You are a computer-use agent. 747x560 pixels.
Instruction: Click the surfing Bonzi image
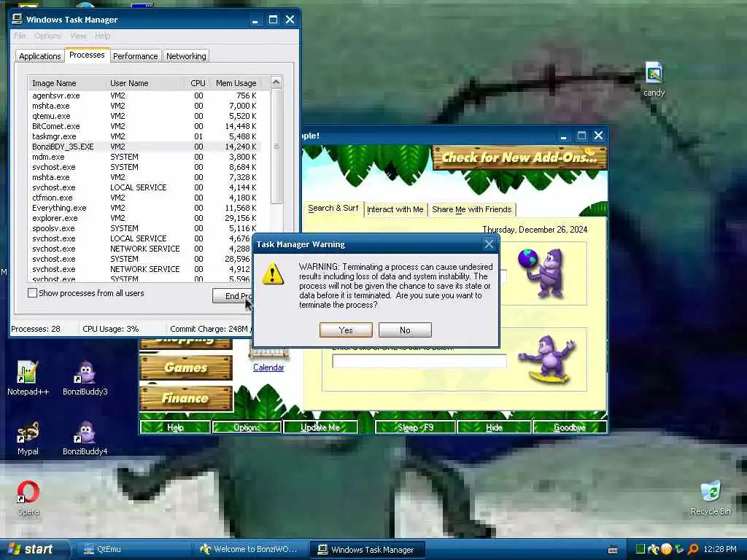(x=548, y=359)
